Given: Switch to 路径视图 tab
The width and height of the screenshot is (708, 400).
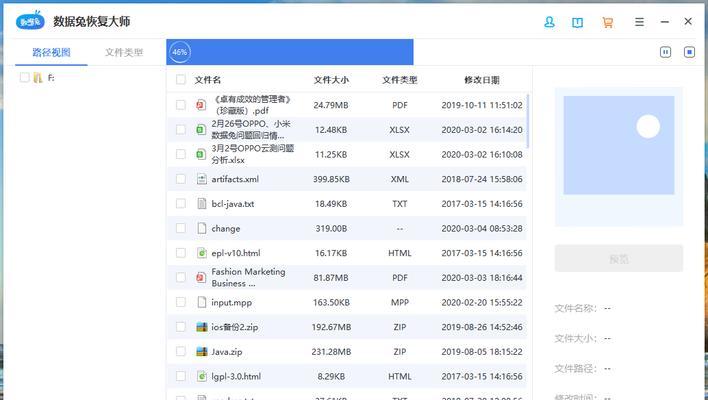Looking at the screenshot, I should coord(51,52).
